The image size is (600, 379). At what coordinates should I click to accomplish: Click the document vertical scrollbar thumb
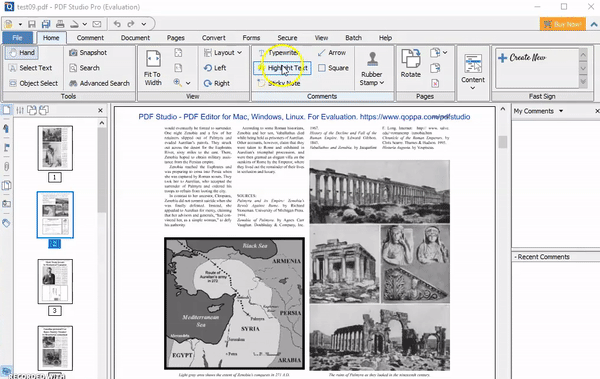tap(503, 142)
